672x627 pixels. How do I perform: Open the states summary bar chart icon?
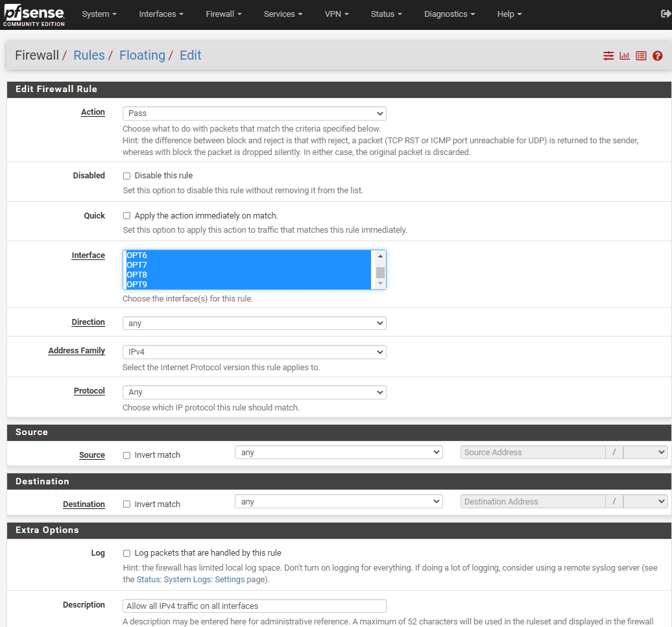click(625, 56)
